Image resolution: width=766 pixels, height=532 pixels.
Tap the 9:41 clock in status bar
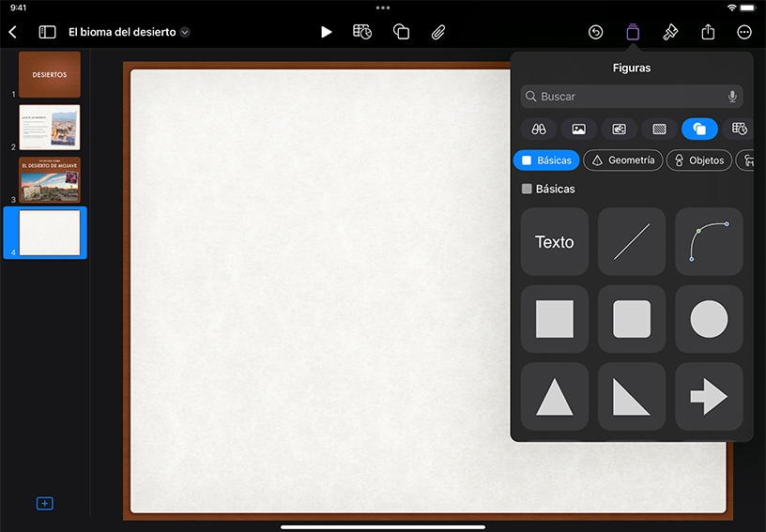(x=18, y=8)
